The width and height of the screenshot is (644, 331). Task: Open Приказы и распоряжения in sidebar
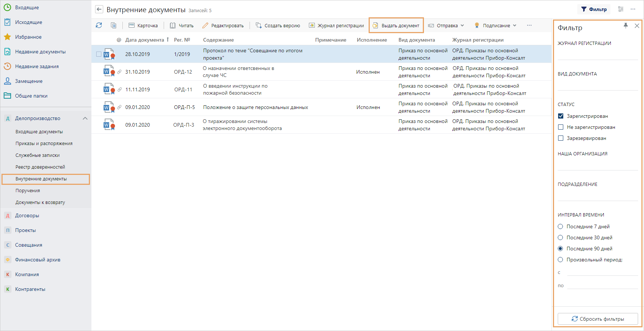coord(44,144)
